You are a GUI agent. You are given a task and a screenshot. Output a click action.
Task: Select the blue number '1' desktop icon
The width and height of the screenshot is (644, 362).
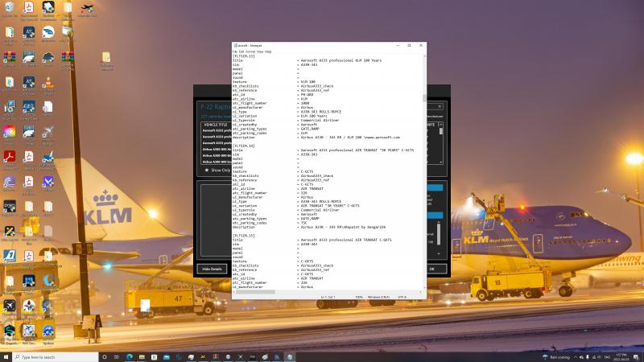click(10, 257)
